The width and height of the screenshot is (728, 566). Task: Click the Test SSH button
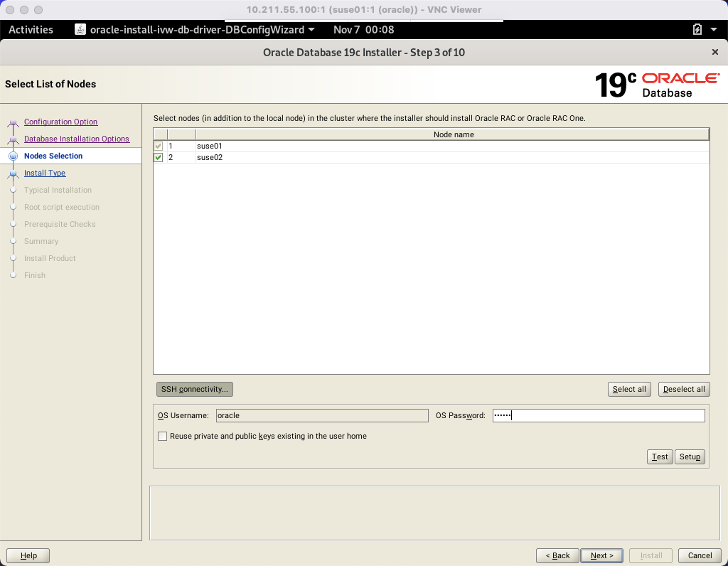click(x=659, y=457)
